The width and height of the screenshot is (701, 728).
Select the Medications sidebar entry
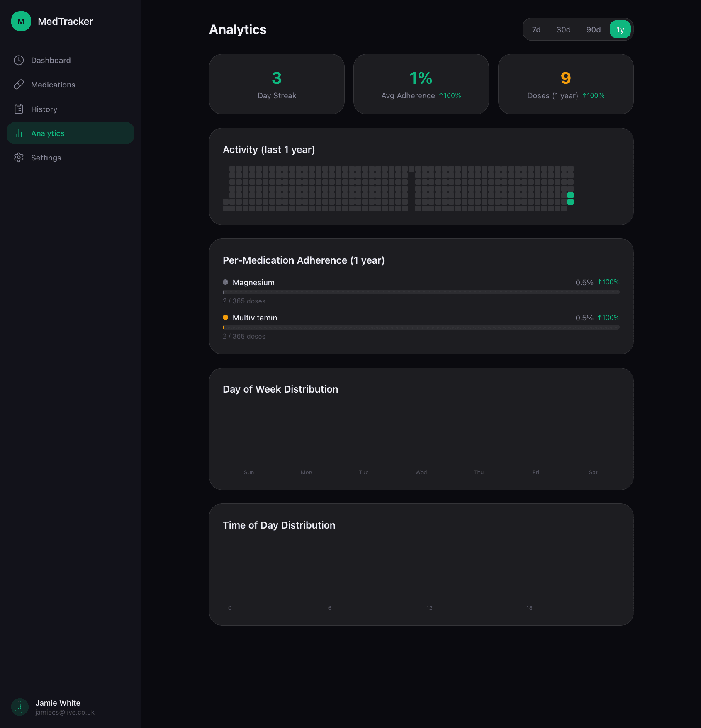tap(53, 84)
